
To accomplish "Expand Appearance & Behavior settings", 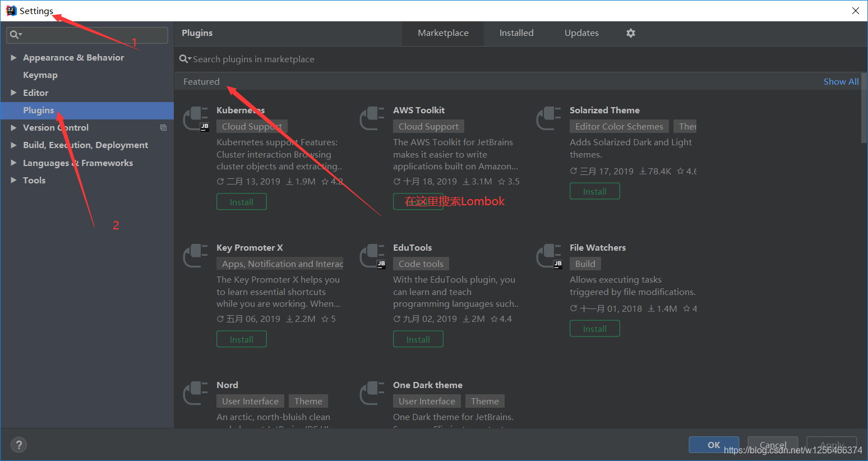I will (x=13, y=58).
